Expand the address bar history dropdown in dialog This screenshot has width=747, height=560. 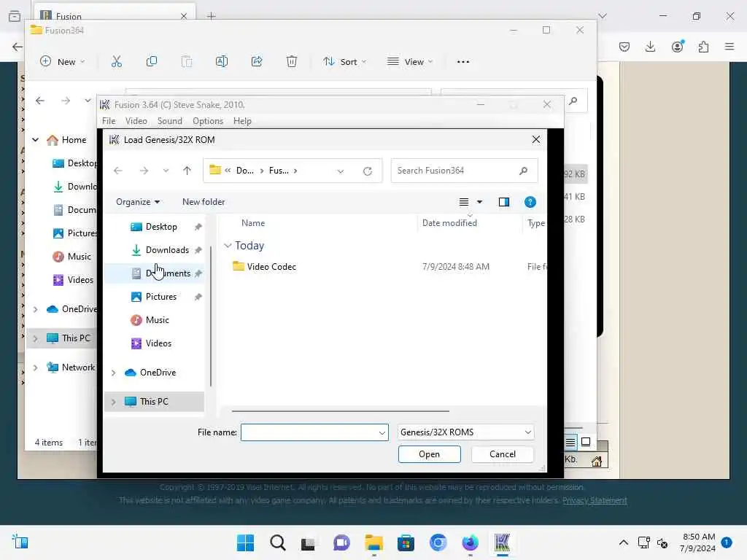coord(341,171)
